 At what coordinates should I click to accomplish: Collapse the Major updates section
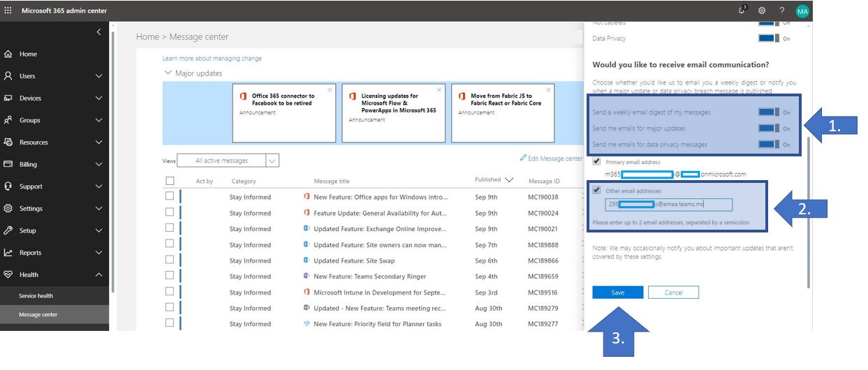[x=168, y=73]
